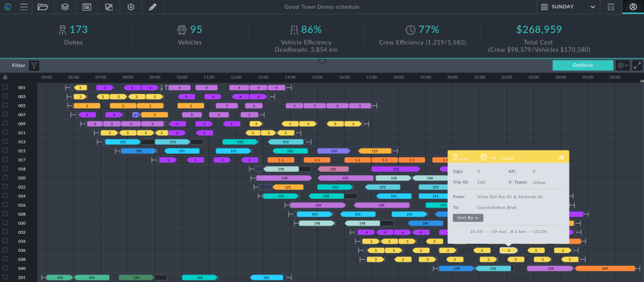The image size is (644, 282).
Task: Open the SUNDAY day dropdown
Action: 568,7
